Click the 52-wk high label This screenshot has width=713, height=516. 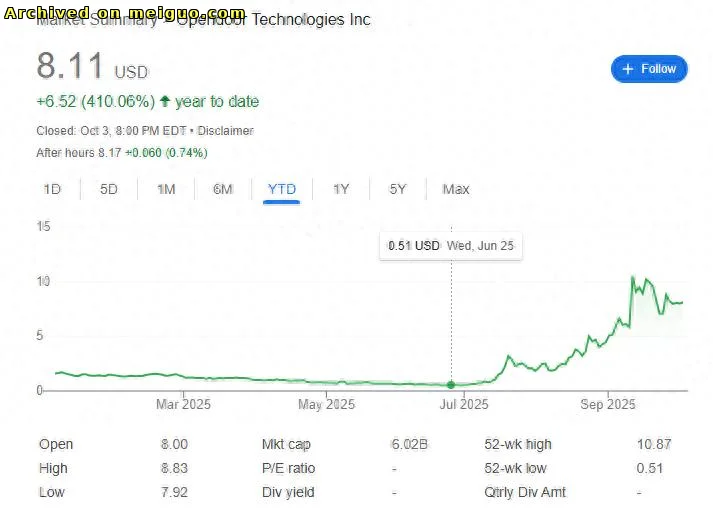518,444
